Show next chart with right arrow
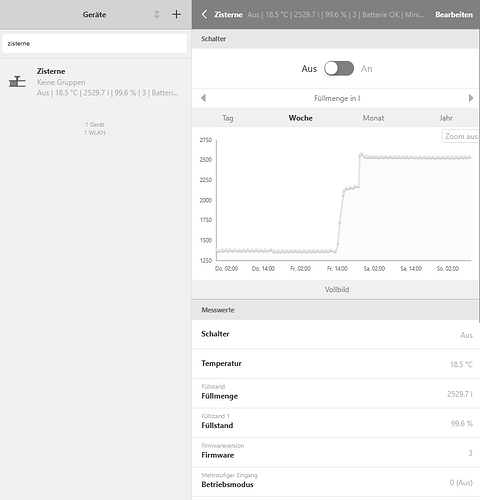Screen dimensions: 480x500 (x=471, y=98)
